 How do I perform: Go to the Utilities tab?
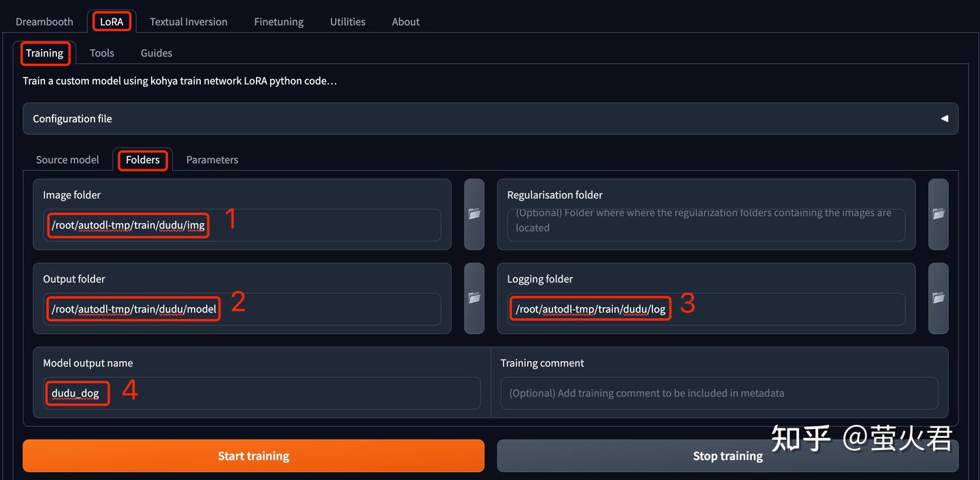[348, 22]
